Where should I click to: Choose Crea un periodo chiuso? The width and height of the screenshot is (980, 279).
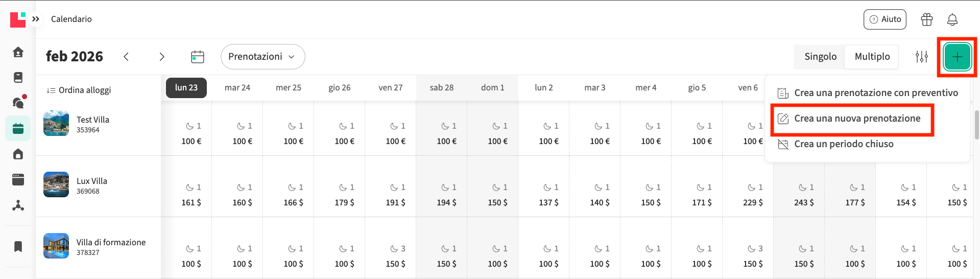coord(843,144)
